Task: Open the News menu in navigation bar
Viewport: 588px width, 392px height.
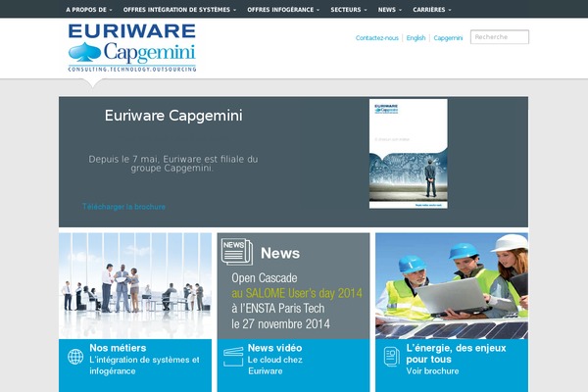Action: pyautogui.click(x=390, y=9)
